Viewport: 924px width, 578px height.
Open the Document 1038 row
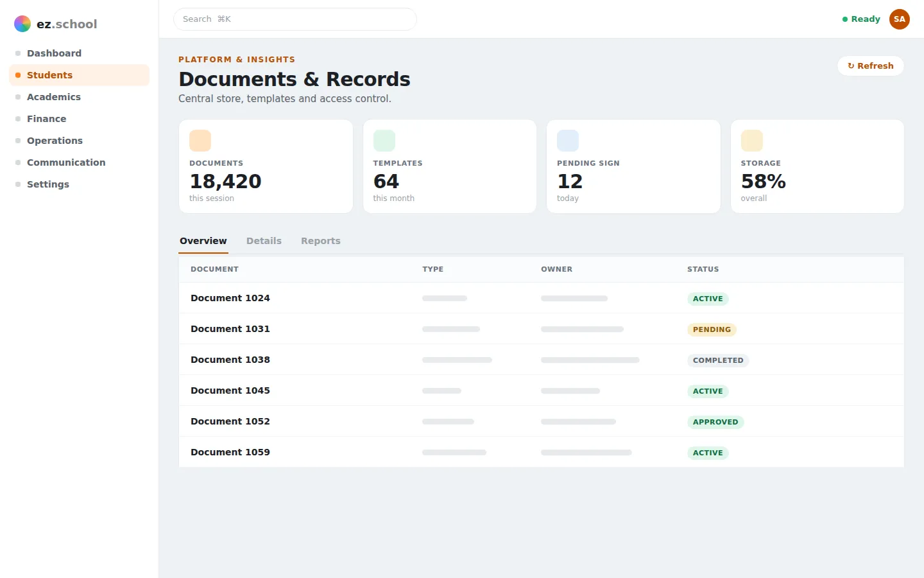pos(542,360)
